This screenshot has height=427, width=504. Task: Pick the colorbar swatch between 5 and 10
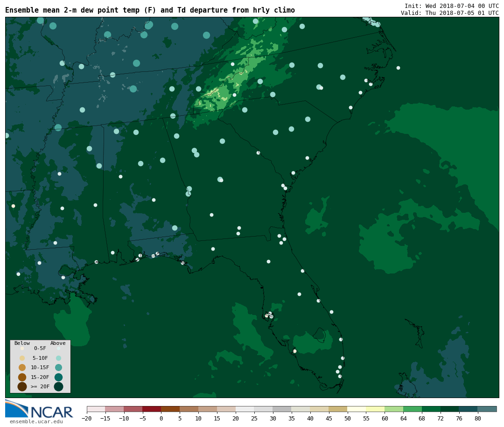coord(189,409)
